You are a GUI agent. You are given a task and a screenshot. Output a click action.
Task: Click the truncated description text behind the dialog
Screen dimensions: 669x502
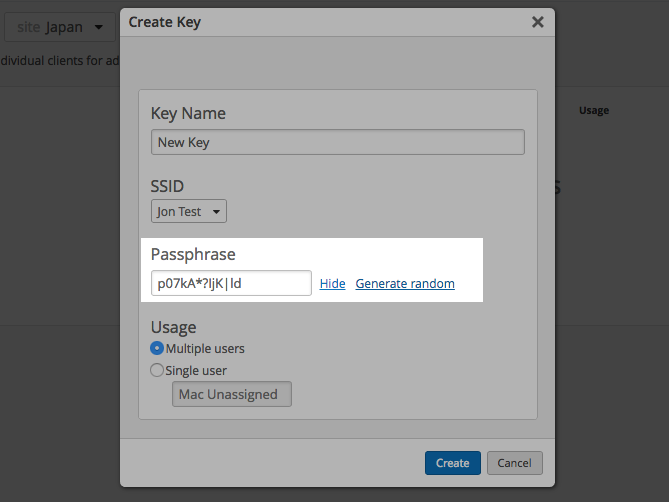click(56, 60)
